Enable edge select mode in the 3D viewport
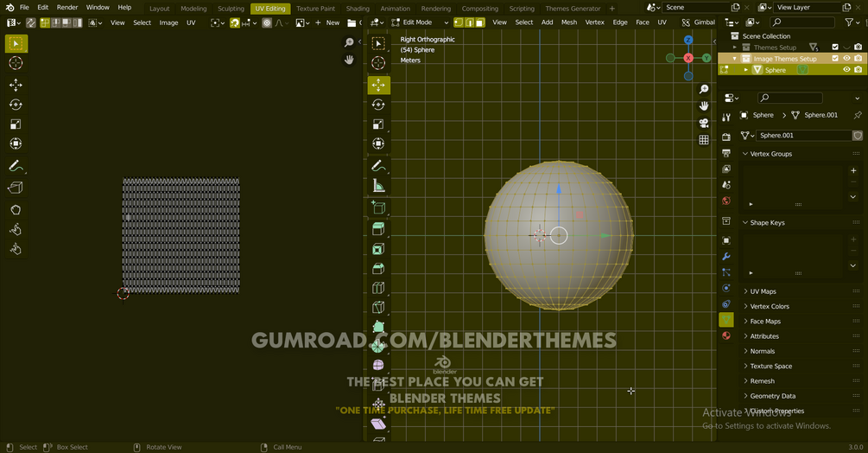The image size is (868, 453). tap(470, 22)
